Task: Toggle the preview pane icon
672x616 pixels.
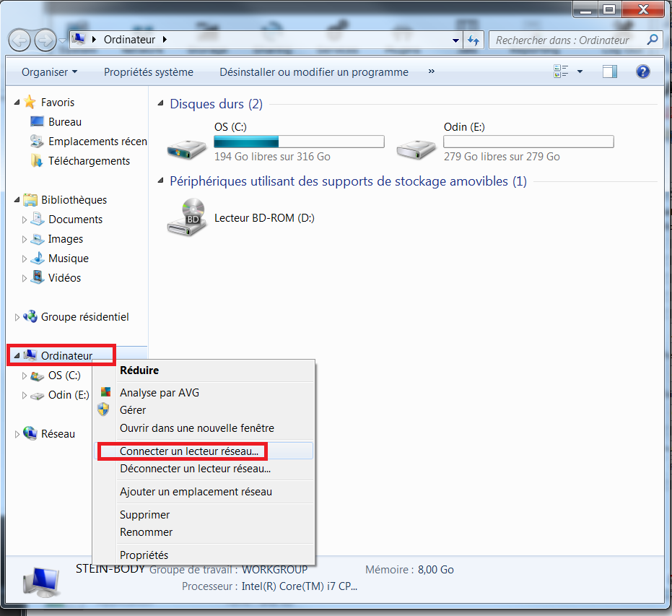Action: tap(610, 71)
